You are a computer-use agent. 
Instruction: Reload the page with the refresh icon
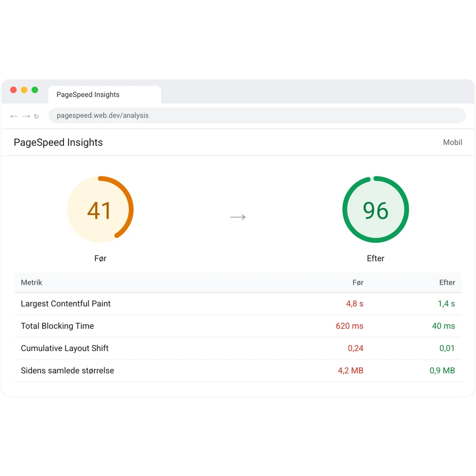(x=36, y=116)
